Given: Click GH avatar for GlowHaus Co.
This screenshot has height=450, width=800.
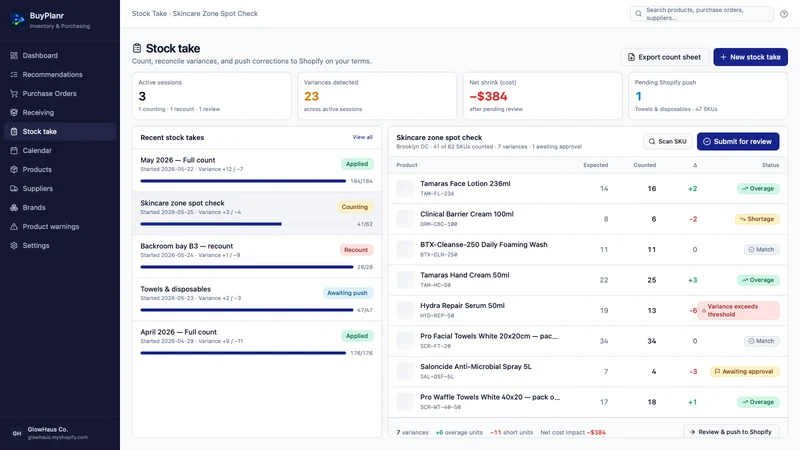Looking at the screenshot, I should click(17, 433).
